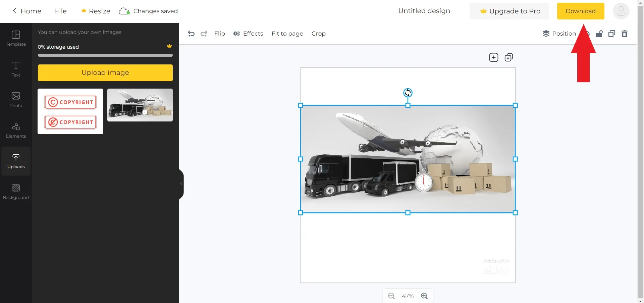The height and width of the screenshot is (303, 644).
Task: Zoom out of the canvas
Action: coord(391,296)
